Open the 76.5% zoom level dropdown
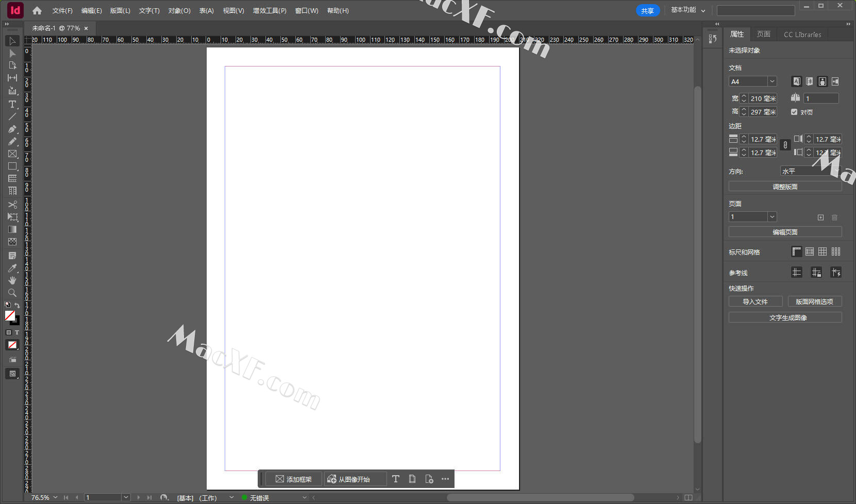 point(55,497)
